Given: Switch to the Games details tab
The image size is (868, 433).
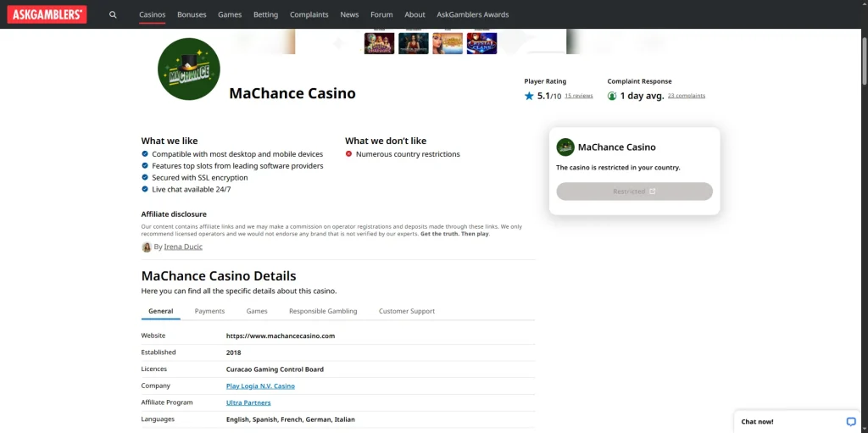Looking at the screenshot, I should coord(257,311).
